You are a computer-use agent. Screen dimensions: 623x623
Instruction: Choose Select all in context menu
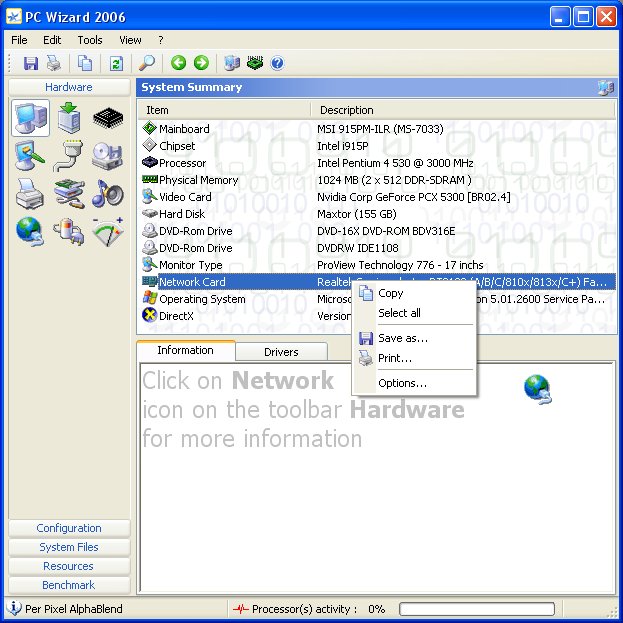tap(414, 313)
